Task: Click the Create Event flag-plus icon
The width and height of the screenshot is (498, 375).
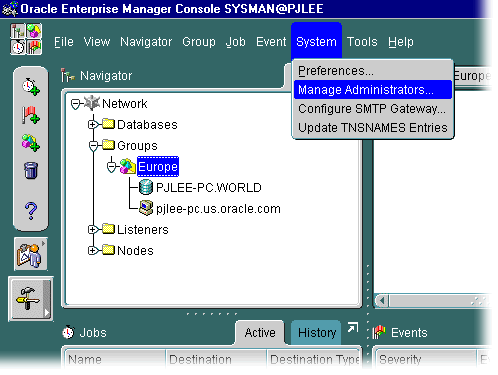Action: point(31,115)
